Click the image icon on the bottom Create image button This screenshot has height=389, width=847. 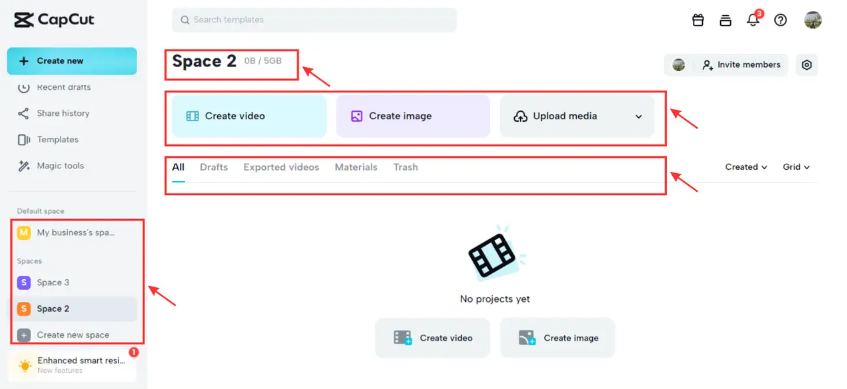click(527, 338)
